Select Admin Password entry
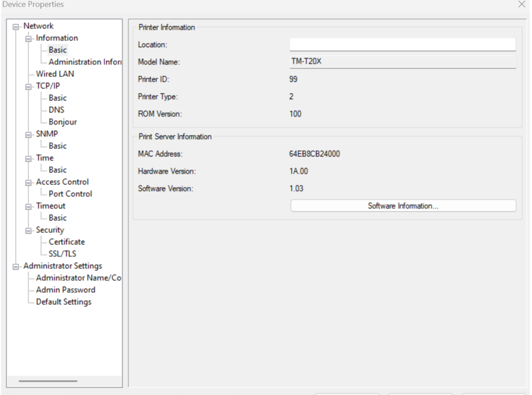The height and width of the screenshot is (395, 532). pos(65,290)
